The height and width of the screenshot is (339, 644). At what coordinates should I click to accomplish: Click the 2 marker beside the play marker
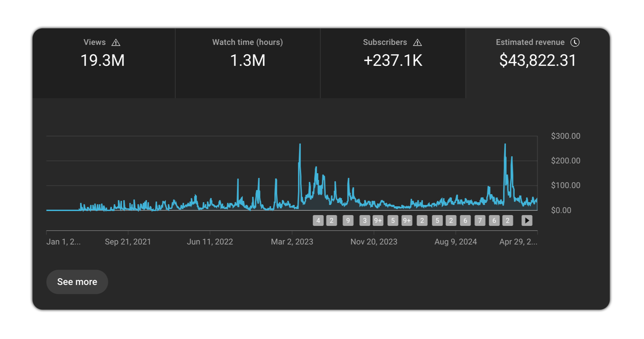pyautogui.click(x=508, y=220)
